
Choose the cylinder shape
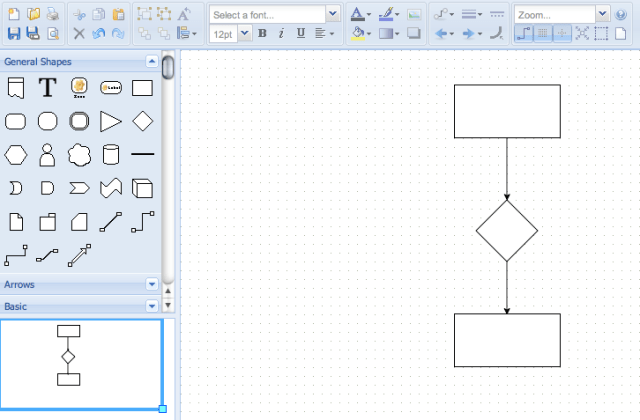point(111,155)
